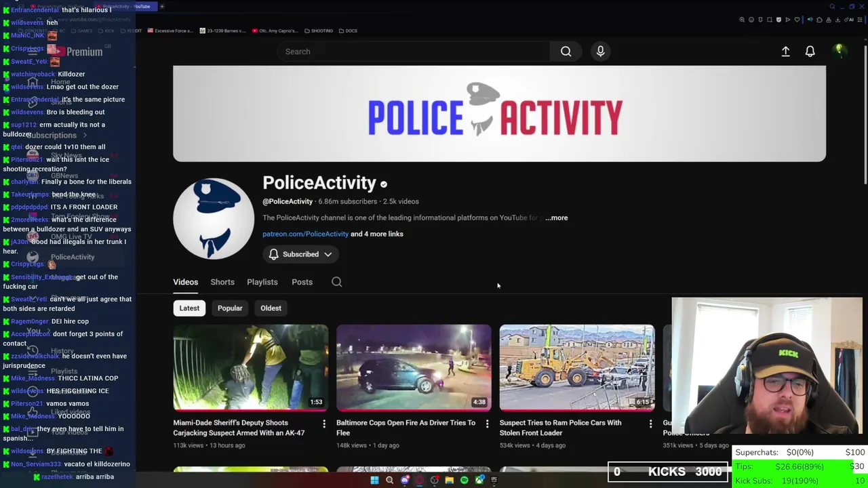Click the Police Activity channel banner
This screenshot has height=488, width=868.
pos(499,114)
